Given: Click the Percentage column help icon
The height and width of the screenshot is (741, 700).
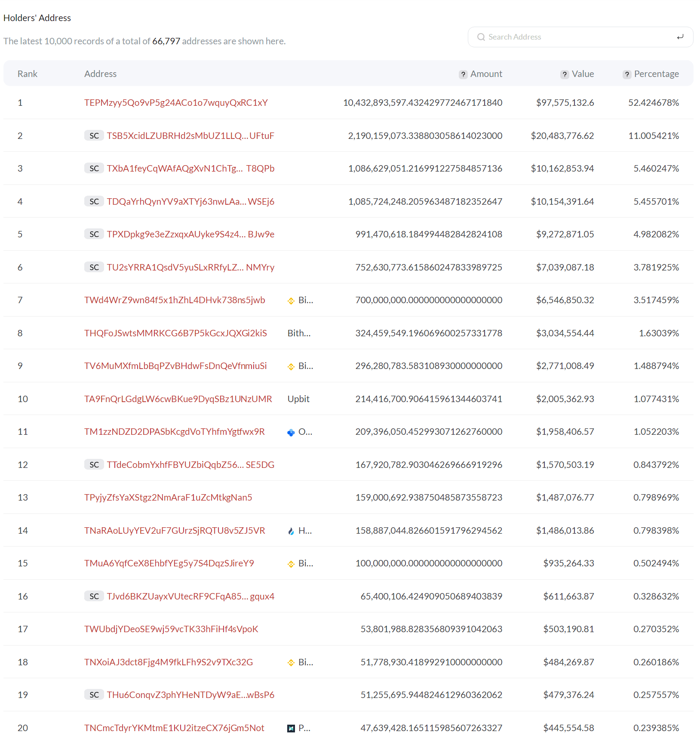Looking at the screenshot, I should tap(627, 74).
